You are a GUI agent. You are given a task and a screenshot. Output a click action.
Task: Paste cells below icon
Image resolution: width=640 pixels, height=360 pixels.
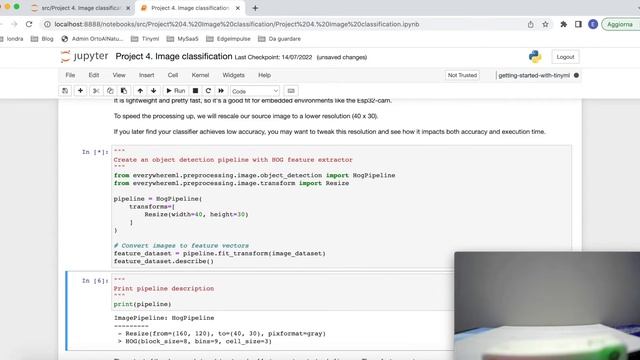point(124,91)
